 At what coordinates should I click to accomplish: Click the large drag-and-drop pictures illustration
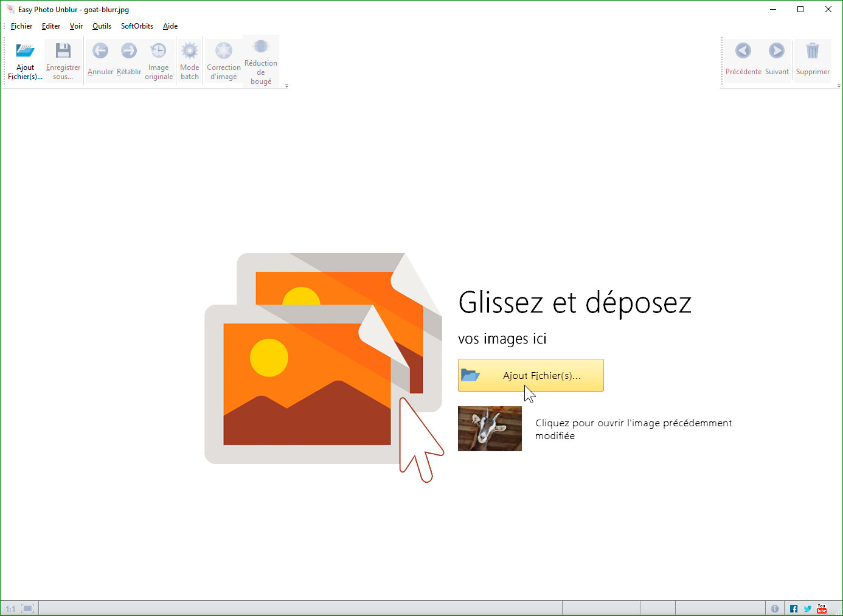coord(324,367)
